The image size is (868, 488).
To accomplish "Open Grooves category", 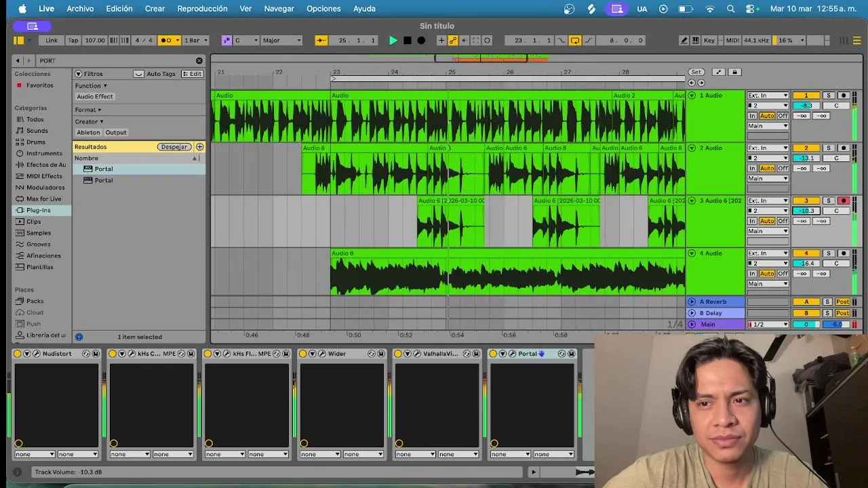I will click(39, 245).
